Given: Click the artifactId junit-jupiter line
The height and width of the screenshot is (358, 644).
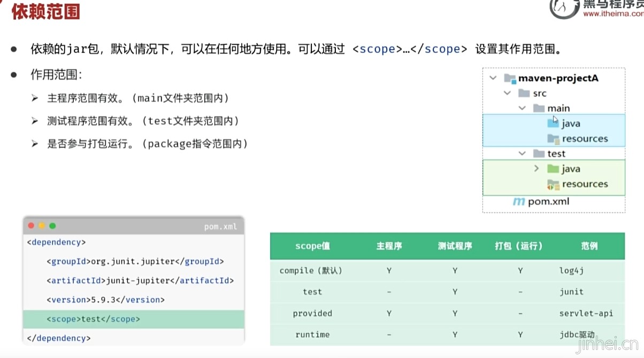Looking at the screenshot, I should click(x=140, y=281).
